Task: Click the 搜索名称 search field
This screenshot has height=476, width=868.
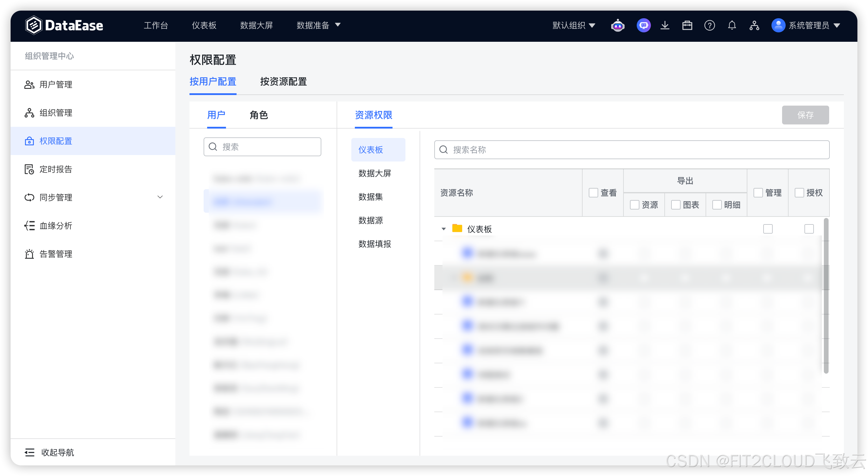Action: tap(631, 150)
